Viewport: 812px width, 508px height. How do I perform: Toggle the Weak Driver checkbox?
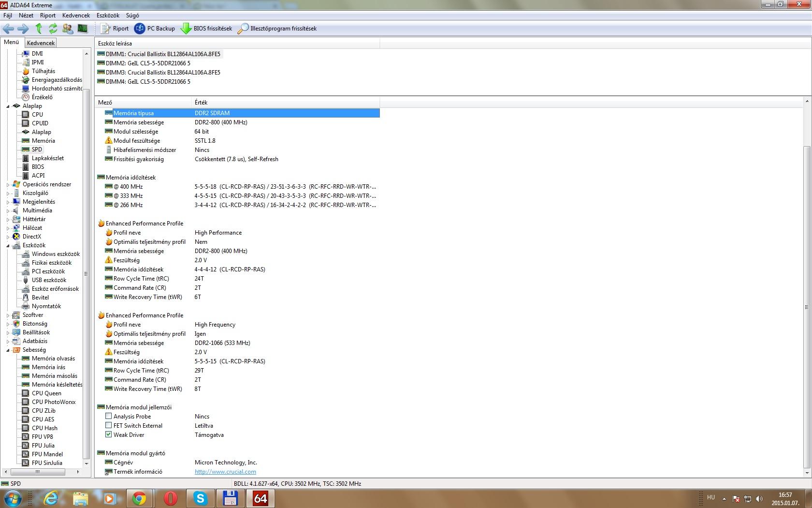pyautogui.click(x=109, y=434)
